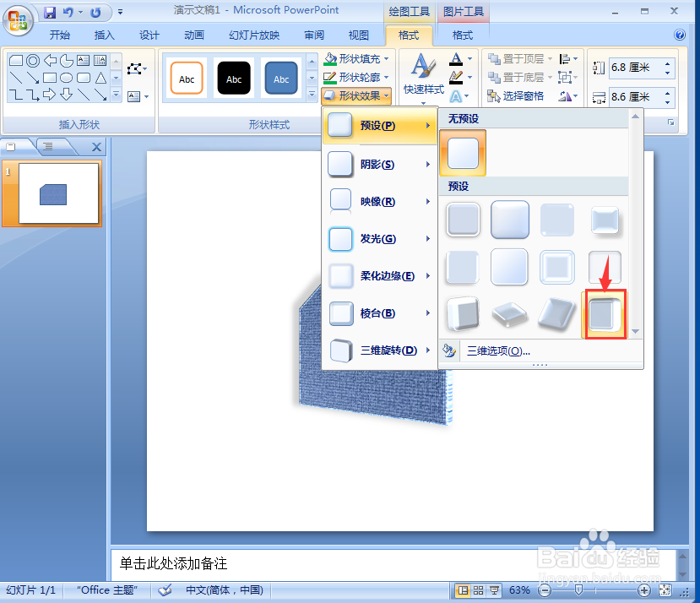Screen dimensions: 700x603
Task: Open the group objects dropdown
Action: [x=568, y=77]
